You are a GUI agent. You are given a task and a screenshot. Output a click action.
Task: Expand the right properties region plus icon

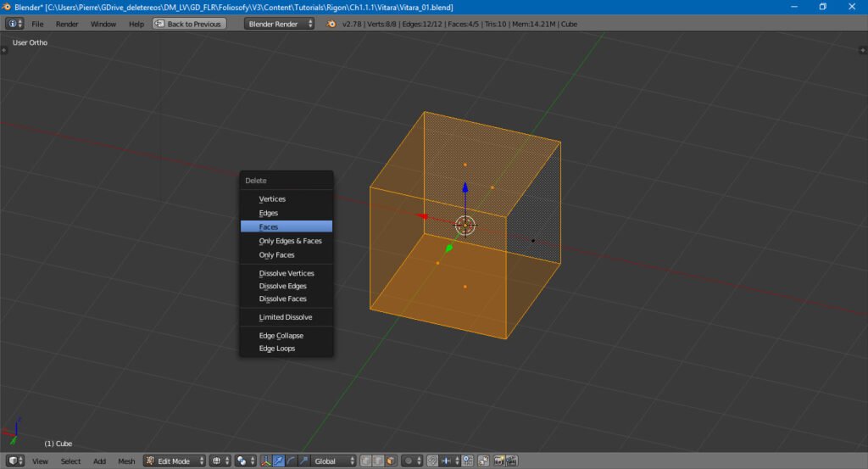862,50
